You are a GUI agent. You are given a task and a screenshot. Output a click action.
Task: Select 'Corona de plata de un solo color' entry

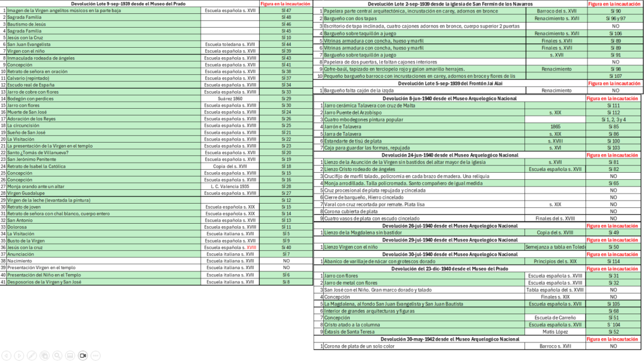coord(359,346)
